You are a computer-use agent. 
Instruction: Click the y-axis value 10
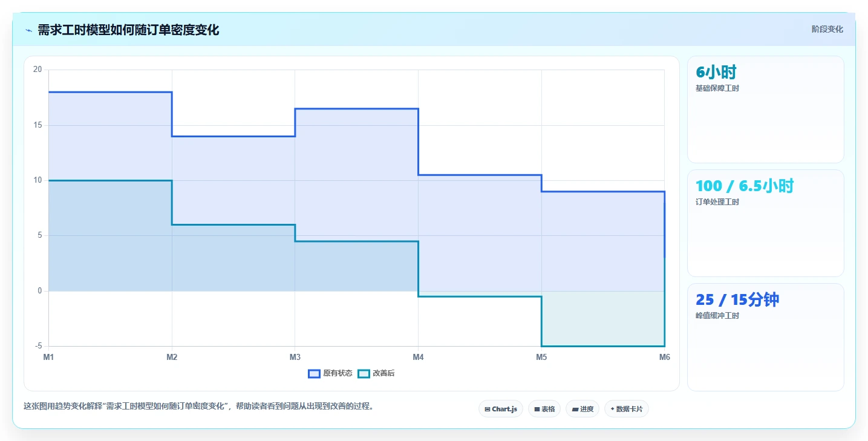pos(38,180)
